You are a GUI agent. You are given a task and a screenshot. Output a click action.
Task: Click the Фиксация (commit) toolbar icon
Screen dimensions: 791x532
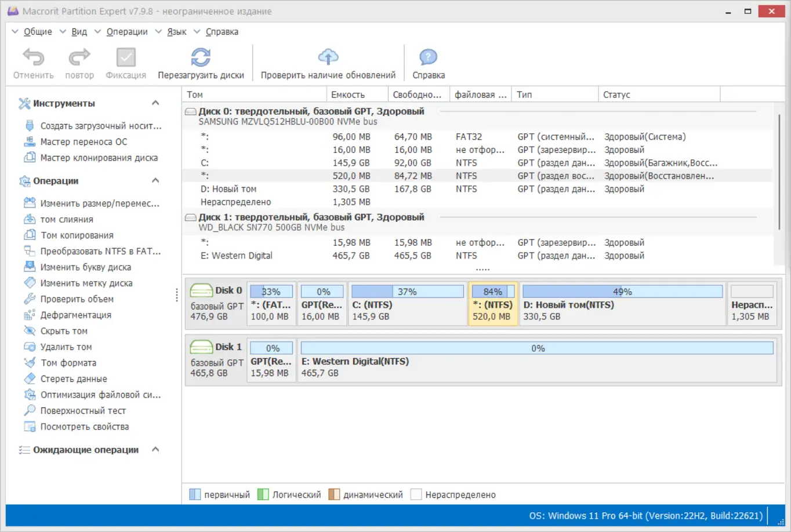coord(125,62)
